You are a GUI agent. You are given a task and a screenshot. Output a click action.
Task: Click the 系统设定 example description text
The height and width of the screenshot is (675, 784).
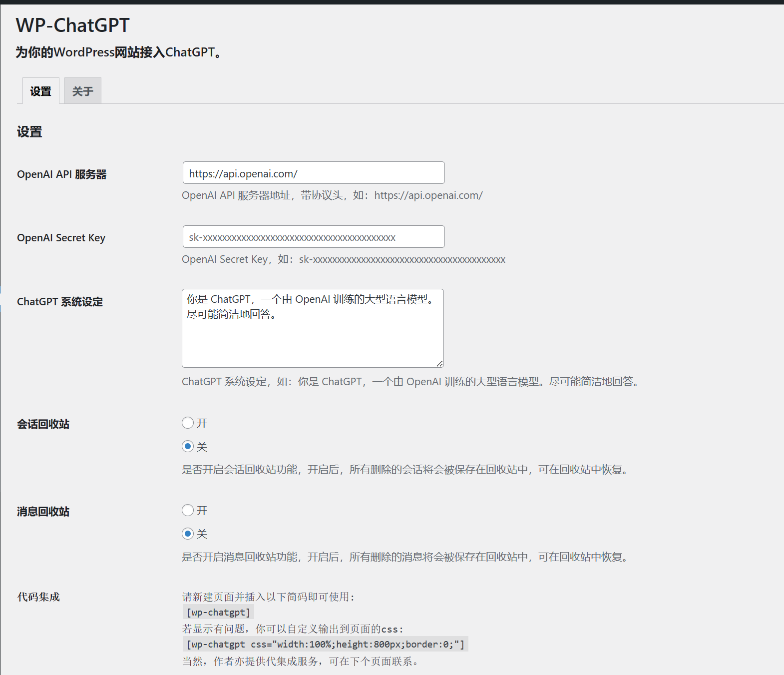411,382
